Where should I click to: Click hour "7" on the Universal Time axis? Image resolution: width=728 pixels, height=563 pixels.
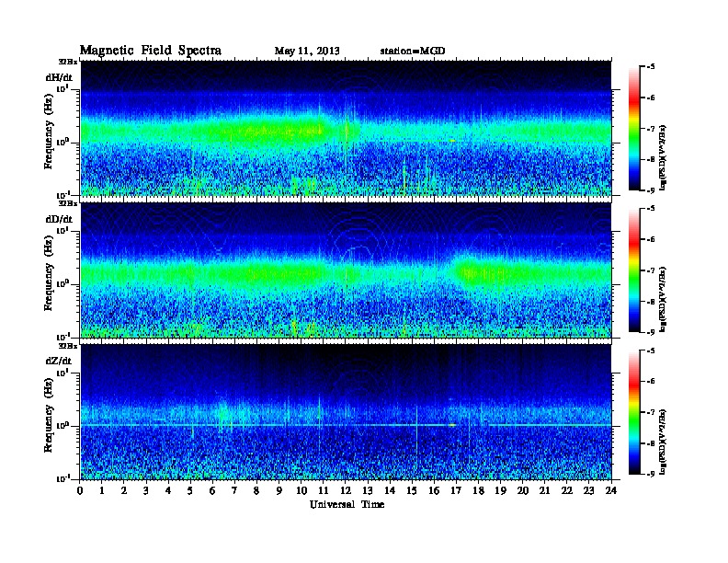[234, 490]
